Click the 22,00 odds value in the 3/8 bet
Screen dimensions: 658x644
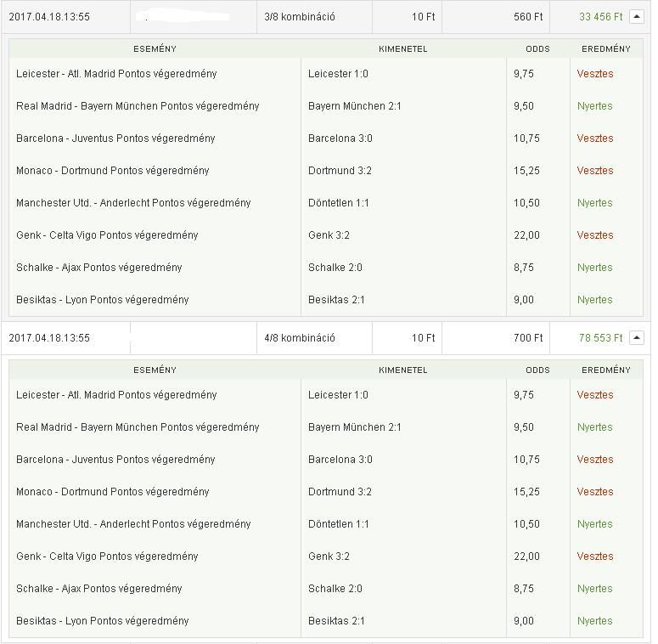coord(526,235)
